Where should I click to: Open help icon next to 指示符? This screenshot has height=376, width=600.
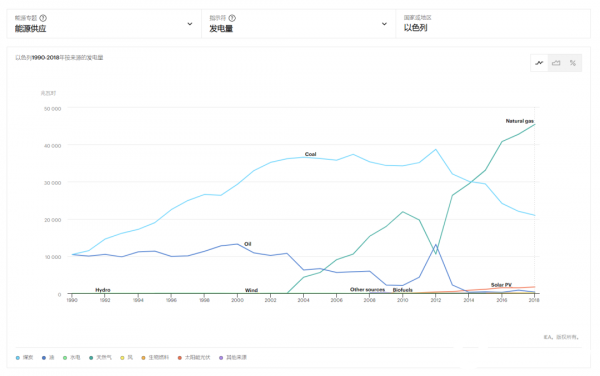coord(232,18)
